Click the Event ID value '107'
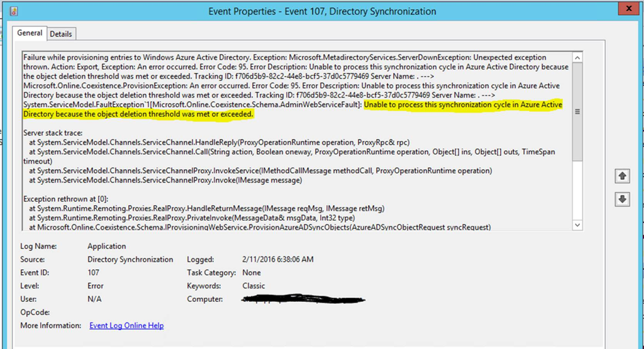644x349 pixels. click(x=93, y=273)
